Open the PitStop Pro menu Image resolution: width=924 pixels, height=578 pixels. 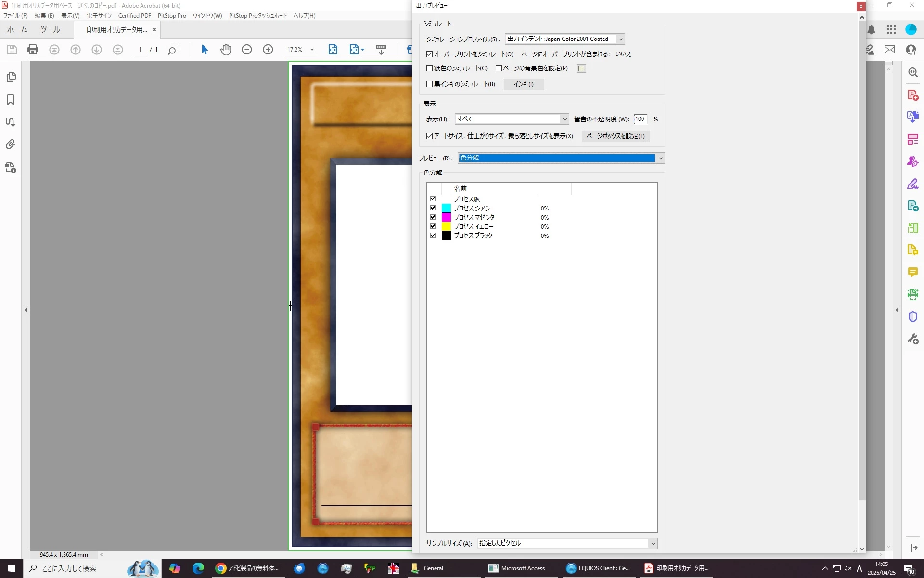tap(172, 16)
